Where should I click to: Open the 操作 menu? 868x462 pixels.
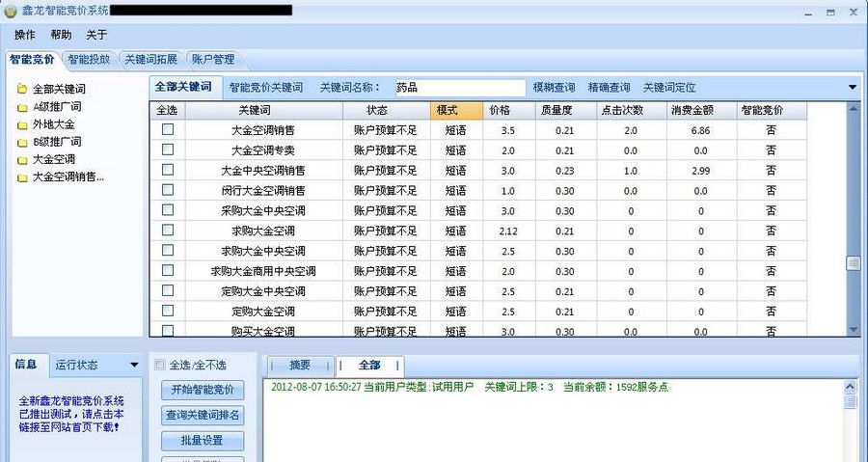tap(24, 35)
